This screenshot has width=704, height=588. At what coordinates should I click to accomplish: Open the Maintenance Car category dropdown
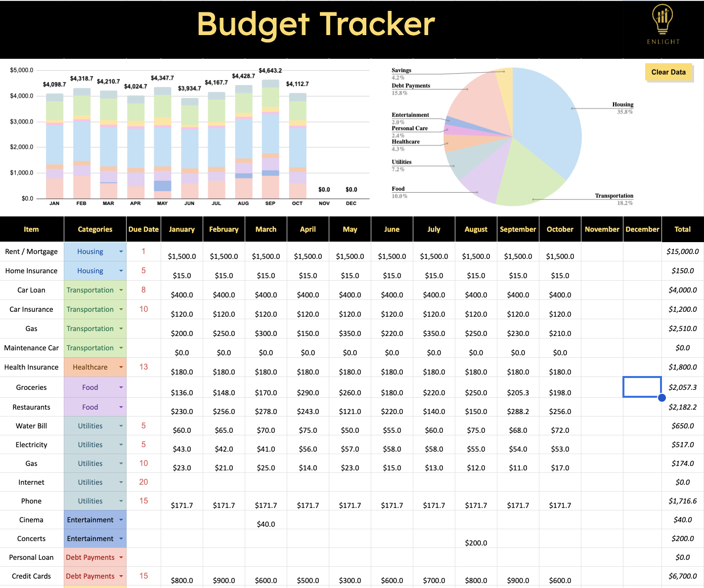coord(121,348)
